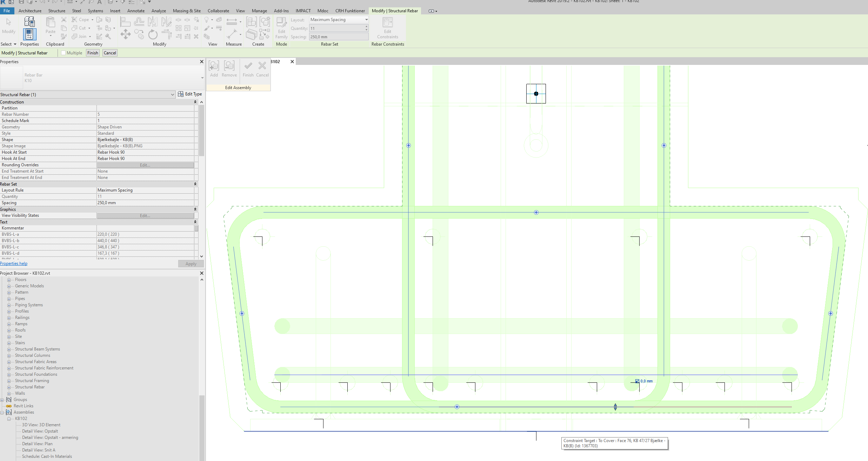Select the Trim/Extend to Corner tool
The width and height of the screenshot is (868, 461).
(x=166, y=34)
